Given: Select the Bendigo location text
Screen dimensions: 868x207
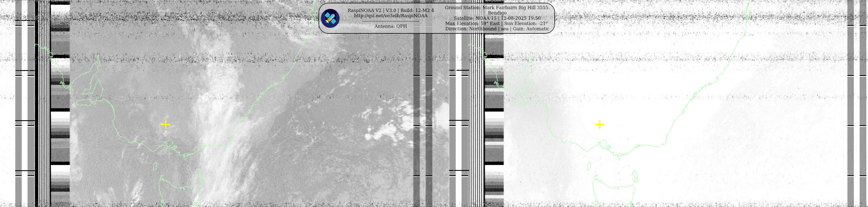Looking at the screenshot, I should click(497, 13).
